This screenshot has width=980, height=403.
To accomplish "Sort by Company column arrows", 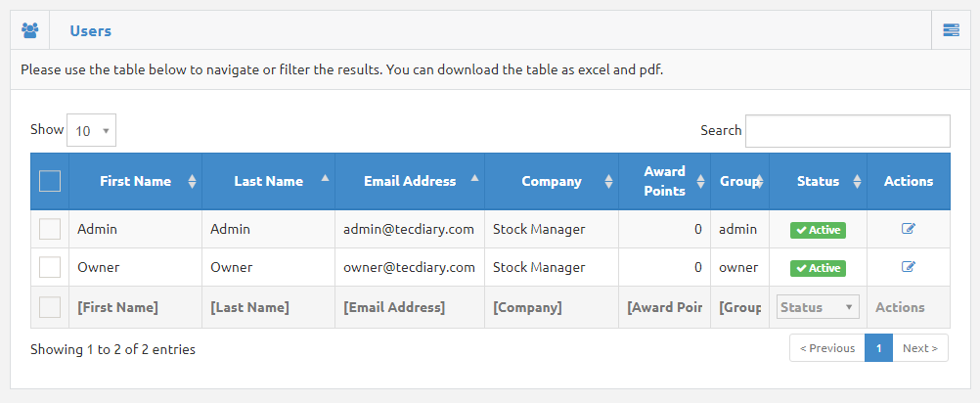I will pyautogui.click(x=608, y=181).
